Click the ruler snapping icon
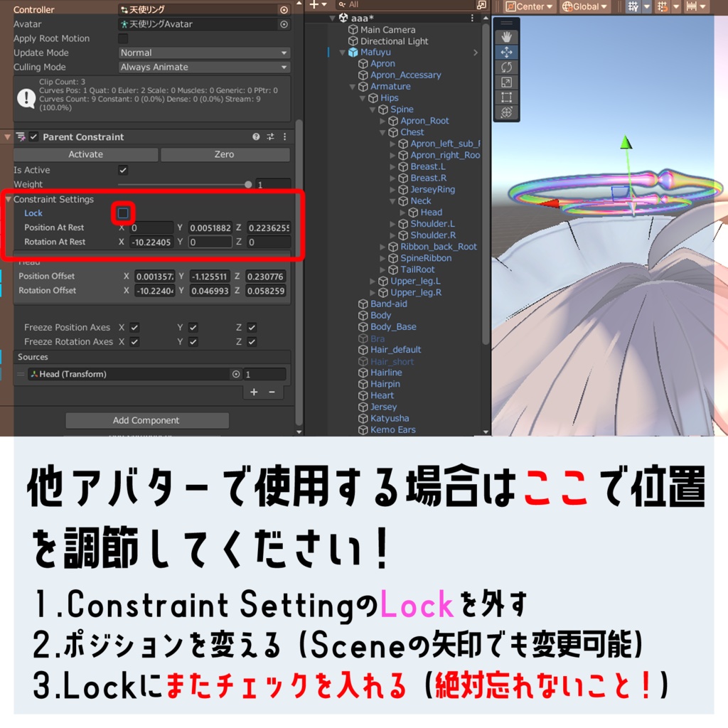This screenshot has width=728, height=728. (692, 6)
